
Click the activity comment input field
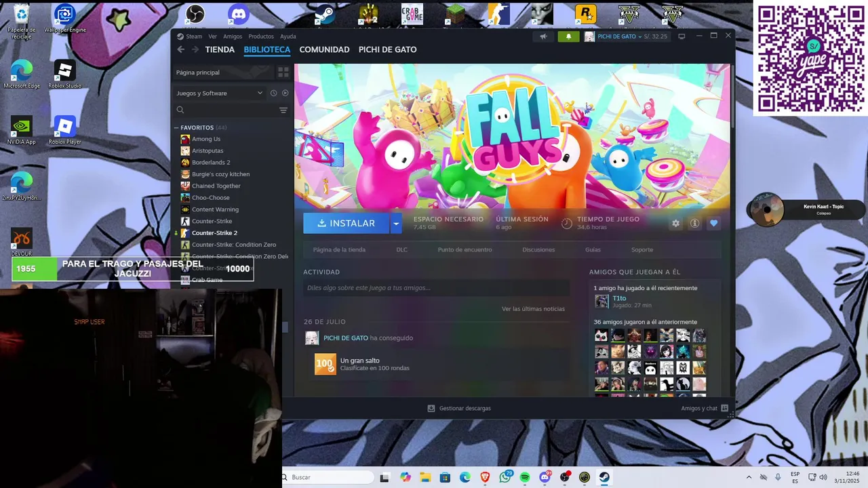[436, 288]
